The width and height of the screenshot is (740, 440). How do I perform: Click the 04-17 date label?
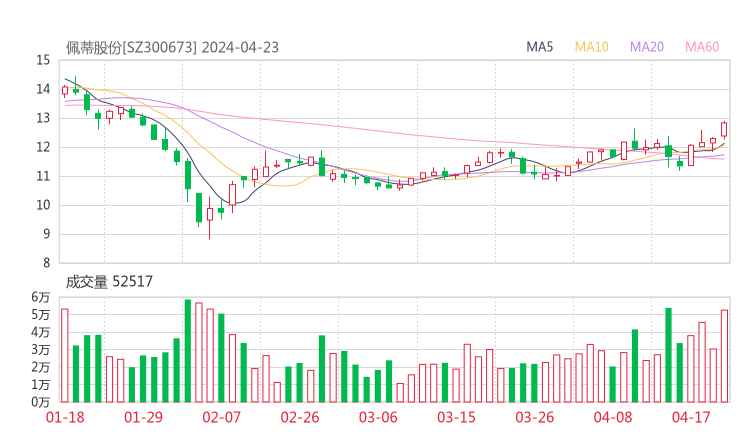pyautogui.click(x=691, y=417)
